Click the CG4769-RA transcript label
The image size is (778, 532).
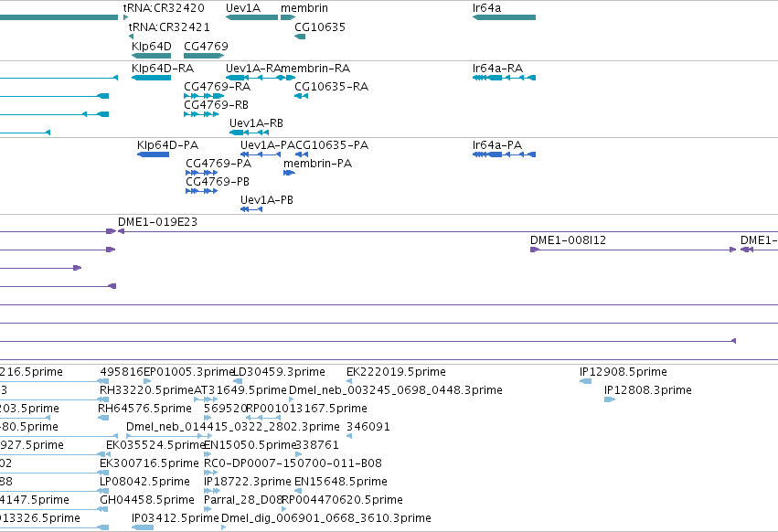(217, 86)
